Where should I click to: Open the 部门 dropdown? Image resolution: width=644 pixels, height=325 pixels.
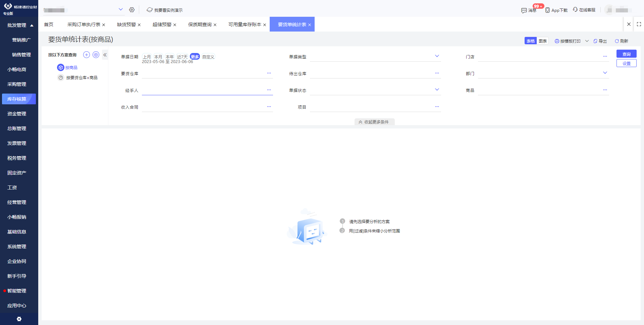[x=605, y=73]
